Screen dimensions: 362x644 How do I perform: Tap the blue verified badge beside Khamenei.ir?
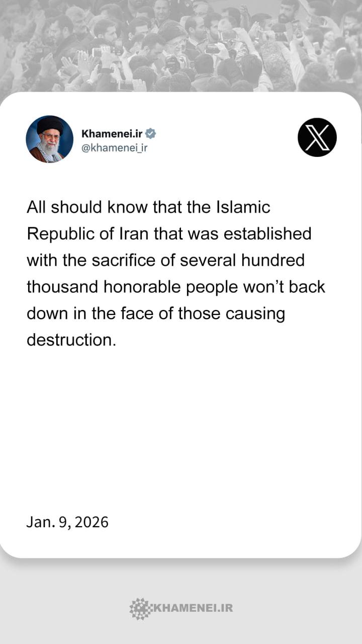tap(150, 133)
